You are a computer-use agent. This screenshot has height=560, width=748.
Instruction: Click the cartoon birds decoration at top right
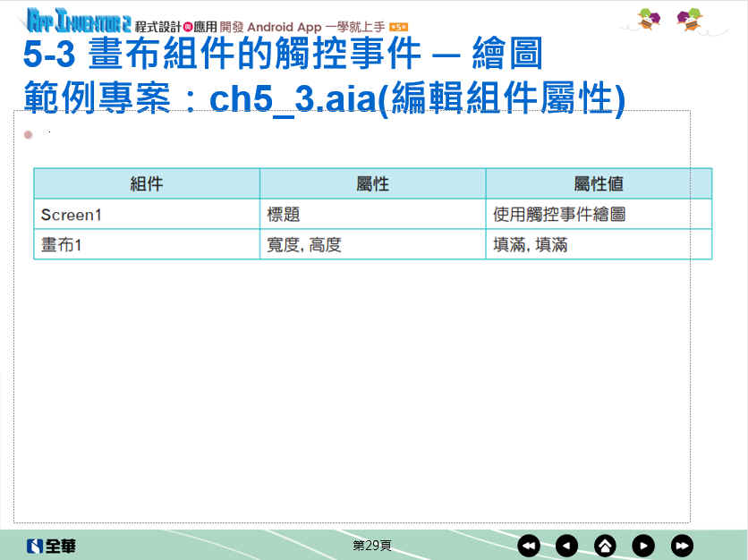(x=670, y=20)
